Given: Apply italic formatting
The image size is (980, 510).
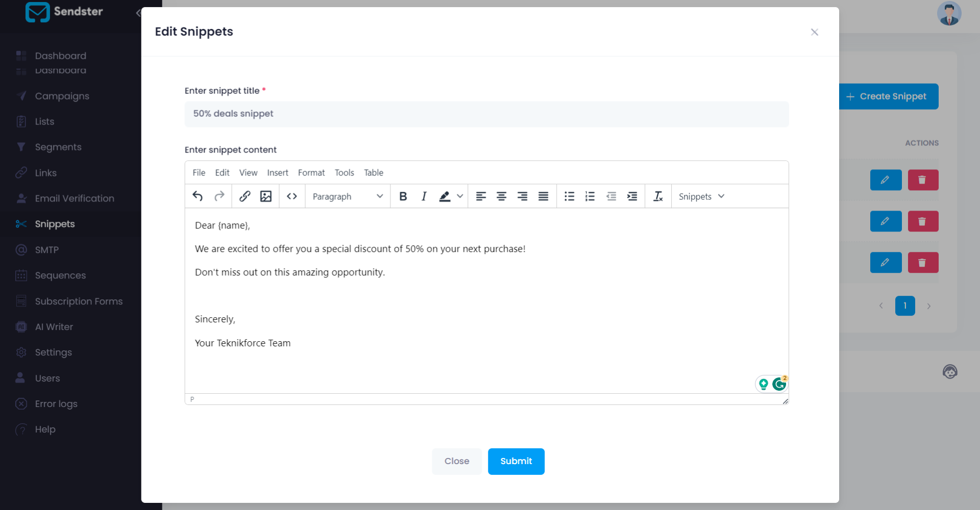Looking at the screenshot, I should point(424,196).
